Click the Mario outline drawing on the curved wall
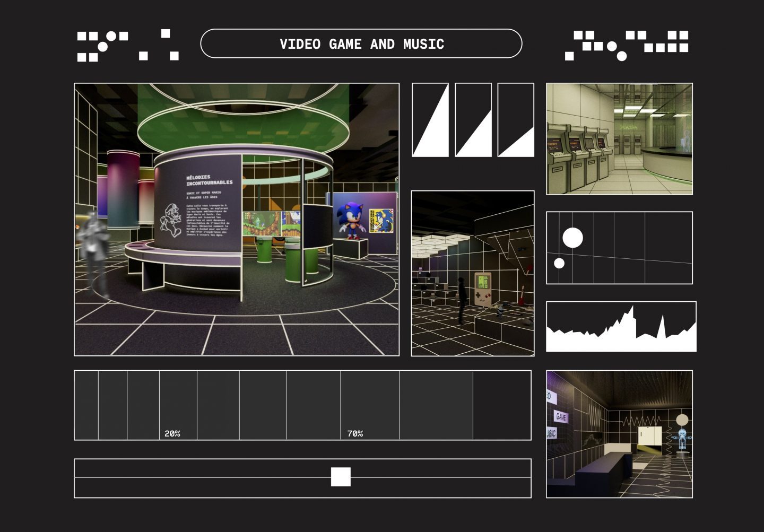 click(171, 220)
